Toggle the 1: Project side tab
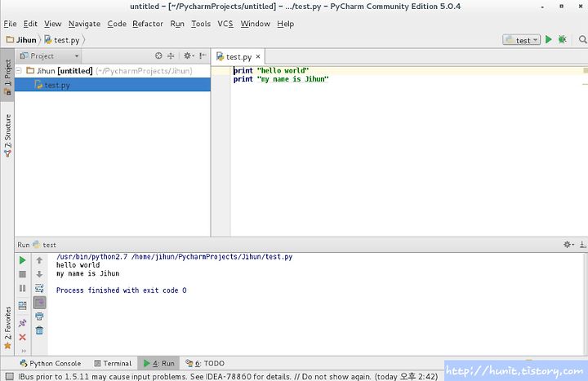Image resolution: width=588 pixels, height=381 pixels. click(x=7, y=75)
